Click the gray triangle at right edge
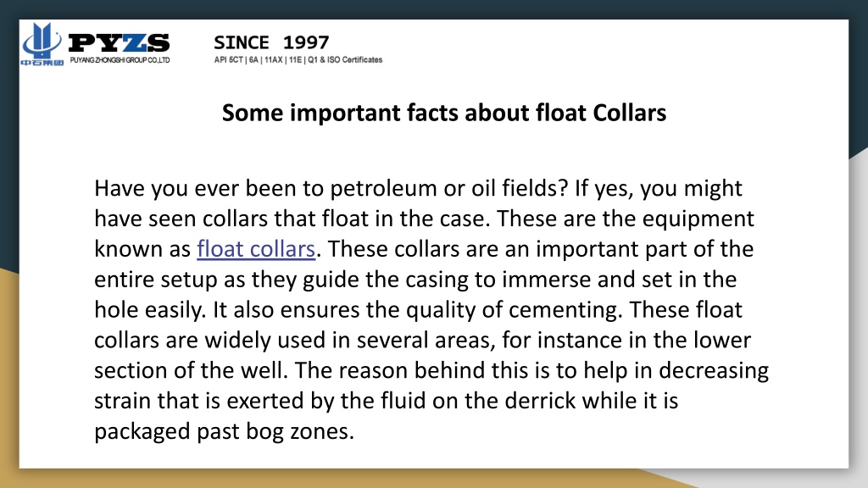Screen dimensions: 868x488 pos(859,310)
